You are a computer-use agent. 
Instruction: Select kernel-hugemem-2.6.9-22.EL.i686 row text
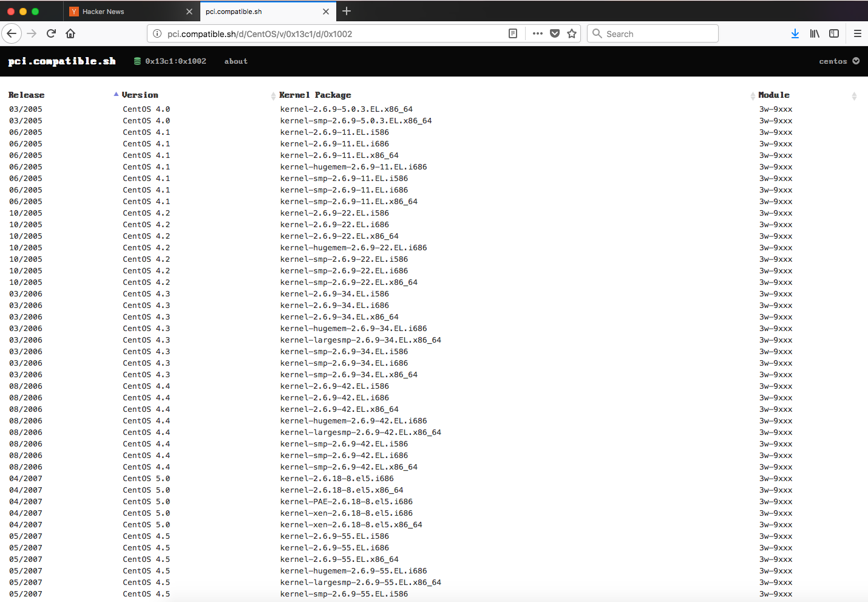pyautogui.click(x=353, y=248)
